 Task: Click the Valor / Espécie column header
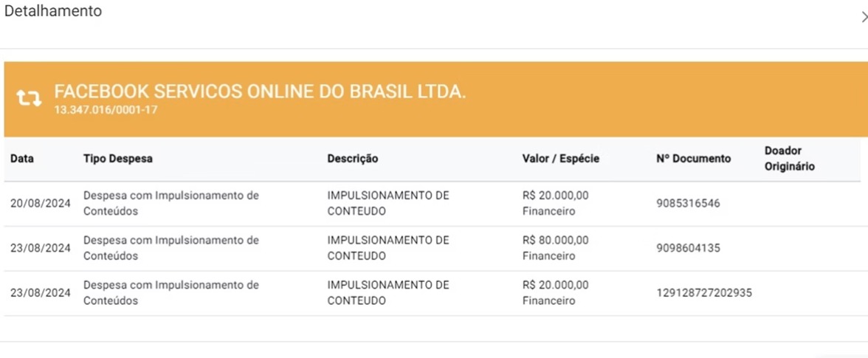point(561,159)
